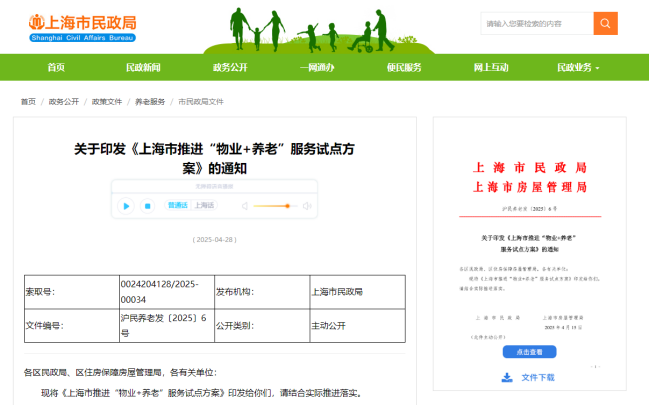Go to 政务公开 in the breadcrumb
650x406 pixels.
click(64, 102)
